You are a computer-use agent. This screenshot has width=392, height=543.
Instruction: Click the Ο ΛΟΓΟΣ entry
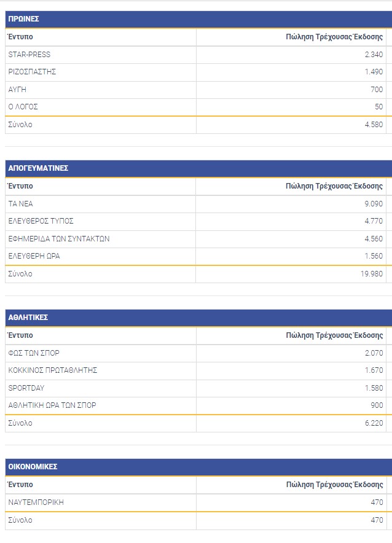pyautogui.click(x=23, y=107)
